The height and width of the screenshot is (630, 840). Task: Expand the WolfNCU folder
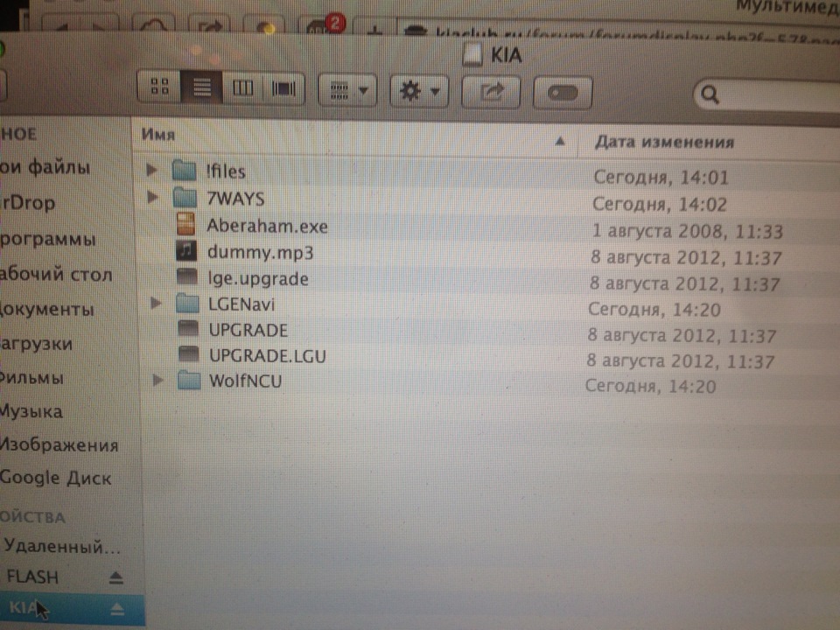[x=158, y=380]
